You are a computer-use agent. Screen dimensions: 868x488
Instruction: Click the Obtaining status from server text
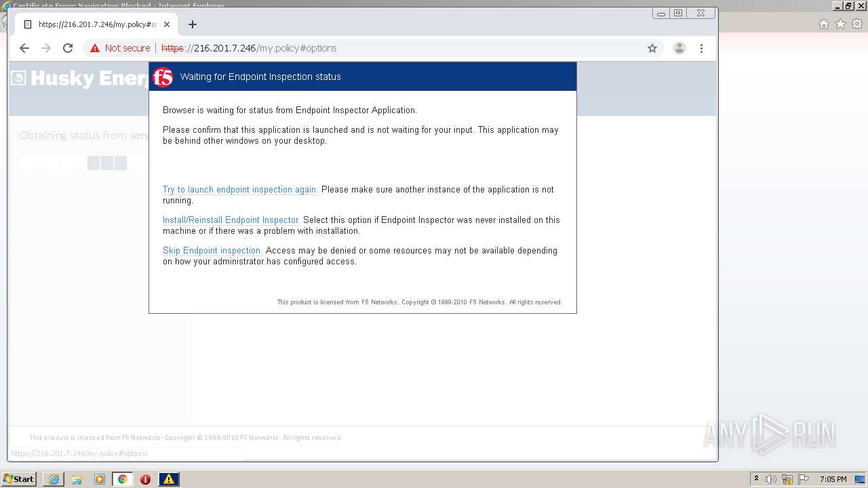(x=85, y=136)
